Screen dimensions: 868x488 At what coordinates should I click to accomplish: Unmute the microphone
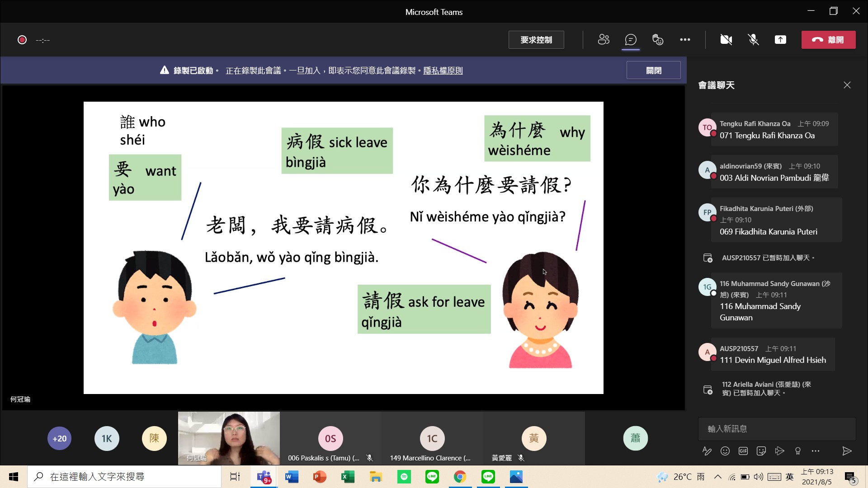point(753,40)
